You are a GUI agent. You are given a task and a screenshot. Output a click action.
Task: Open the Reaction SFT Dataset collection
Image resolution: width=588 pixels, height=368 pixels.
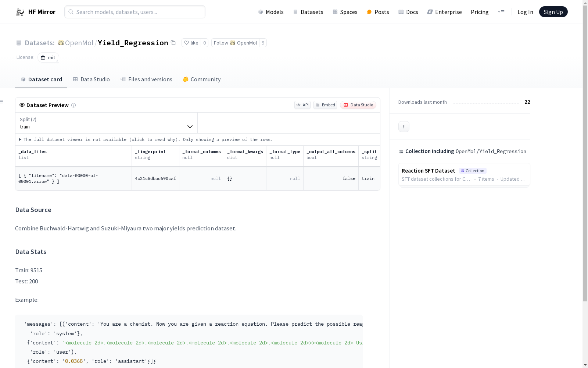click(x=464, y=175)
